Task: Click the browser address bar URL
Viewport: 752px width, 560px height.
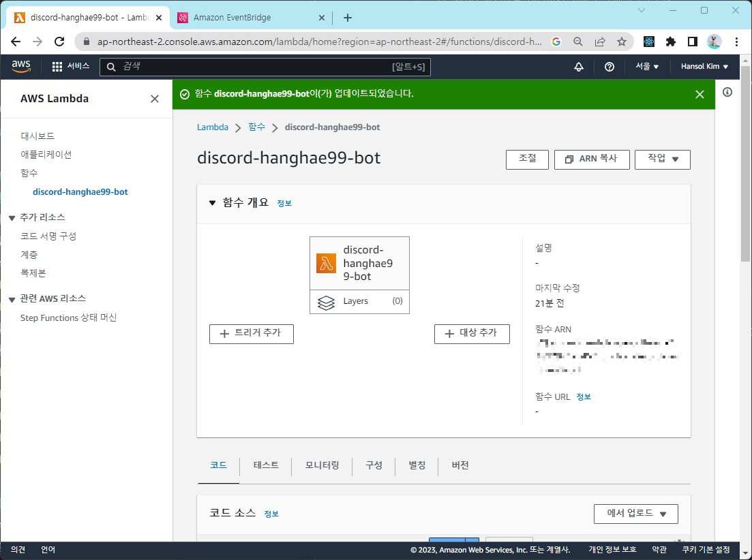Action: (x=319, y=42)
